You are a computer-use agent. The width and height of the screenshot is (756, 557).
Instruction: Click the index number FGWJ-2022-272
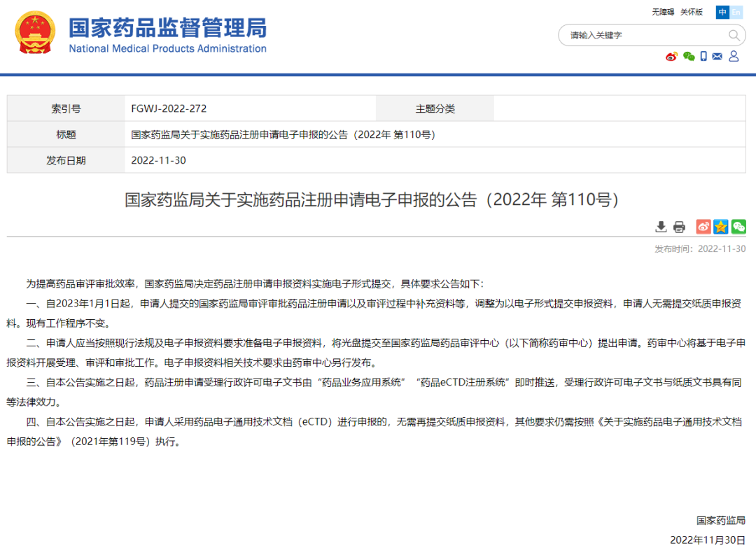click(169, 108)
